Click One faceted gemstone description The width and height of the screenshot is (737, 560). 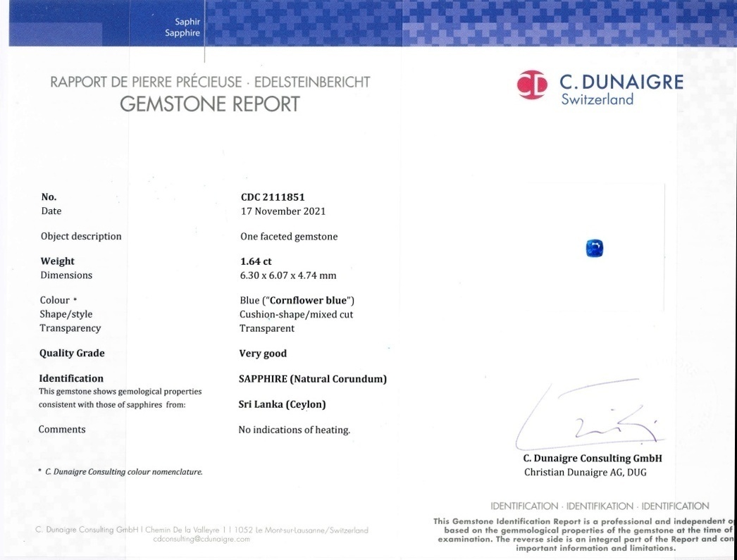pyautogui.click(x=289, y=237)
